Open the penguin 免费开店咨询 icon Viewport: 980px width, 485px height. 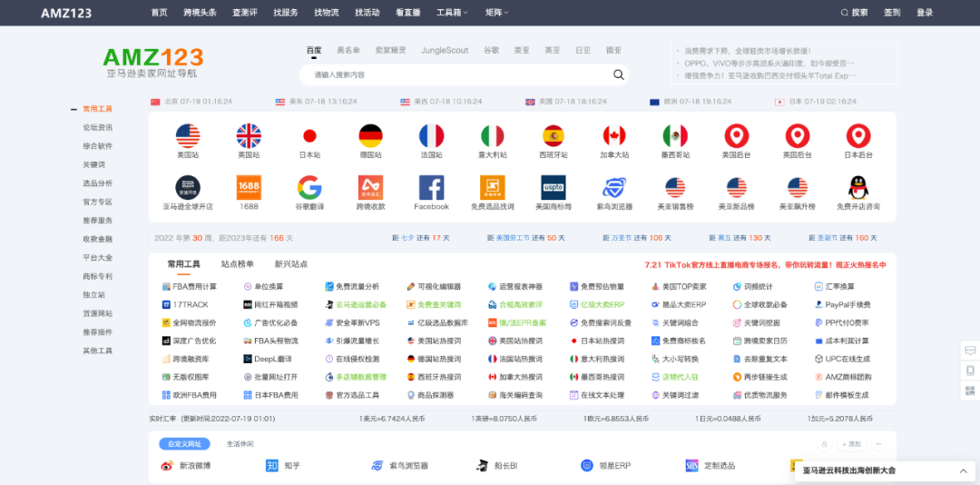coord(858,188)
